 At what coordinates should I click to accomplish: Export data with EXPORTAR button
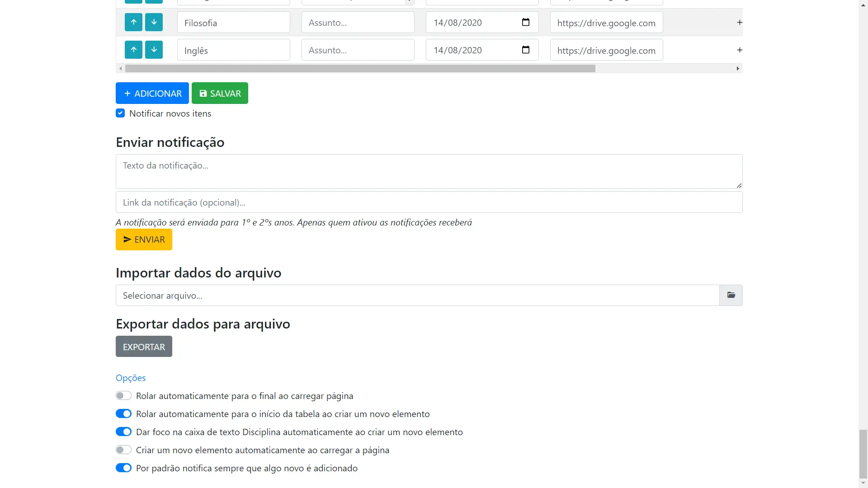coord(144,347)
